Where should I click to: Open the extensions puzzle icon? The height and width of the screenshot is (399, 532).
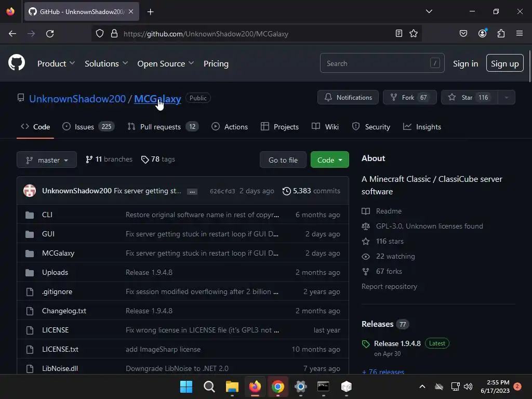[x=501, y=33]
